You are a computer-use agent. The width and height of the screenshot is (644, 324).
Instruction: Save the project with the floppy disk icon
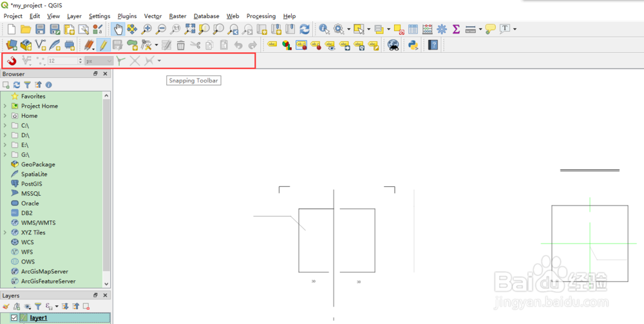click(40, 29)
